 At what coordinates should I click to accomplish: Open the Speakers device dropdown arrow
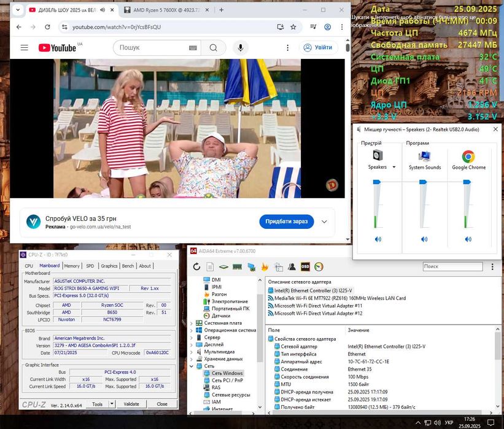pos(394,167)
